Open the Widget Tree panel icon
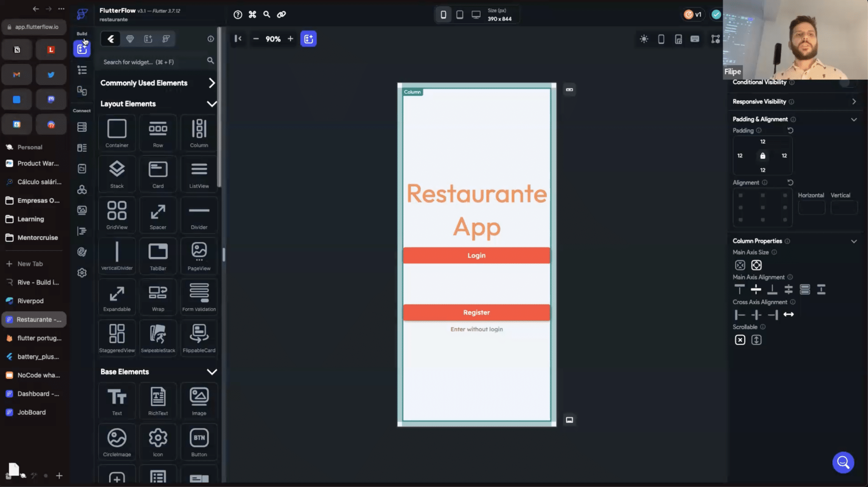868x487 pixels. point(82,70)
